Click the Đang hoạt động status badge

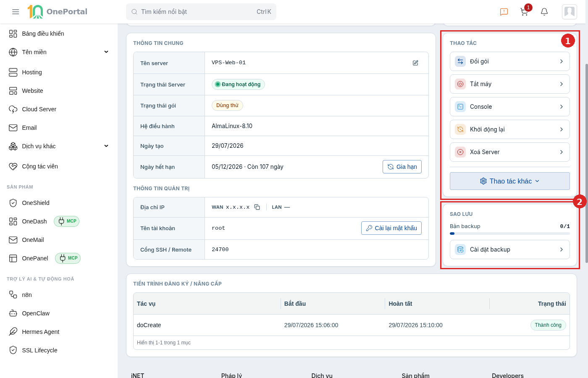pyautogui.click(x=238, y=84)
